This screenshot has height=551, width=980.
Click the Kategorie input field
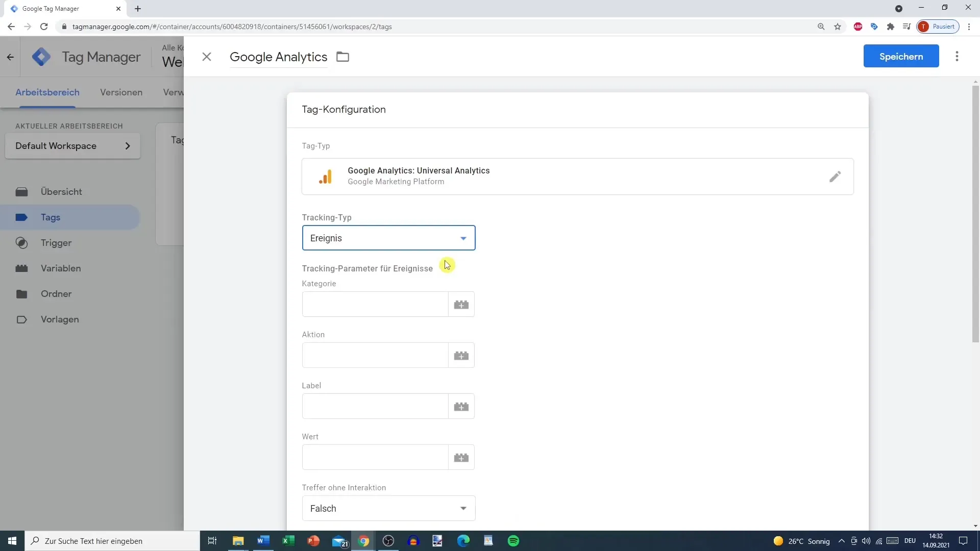click(375, 304)
